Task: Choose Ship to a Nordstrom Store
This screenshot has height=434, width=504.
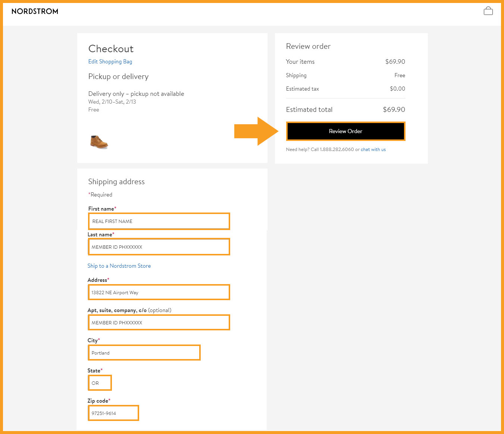Action: [x=119, y=266]
